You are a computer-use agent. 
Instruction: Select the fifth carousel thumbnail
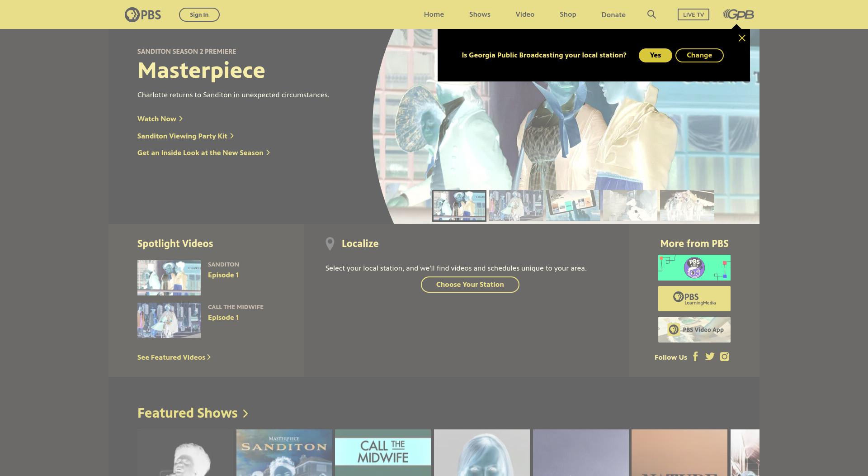tap(687, 205)
